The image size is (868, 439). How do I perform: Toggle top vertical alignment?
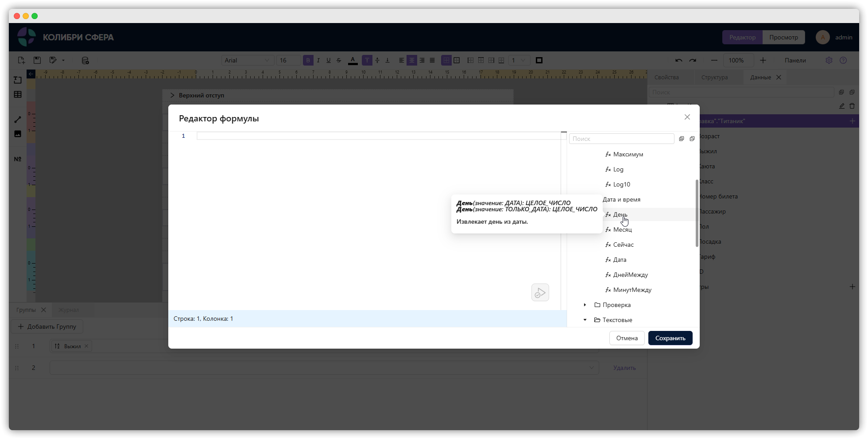coord(367,60)
